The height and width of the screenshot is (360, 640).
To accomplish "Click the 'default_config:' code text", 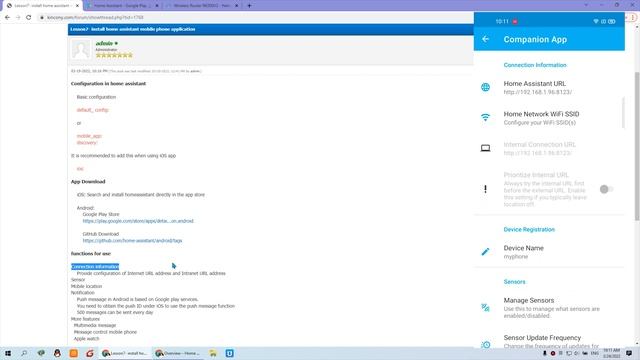I will pos(93,110).
